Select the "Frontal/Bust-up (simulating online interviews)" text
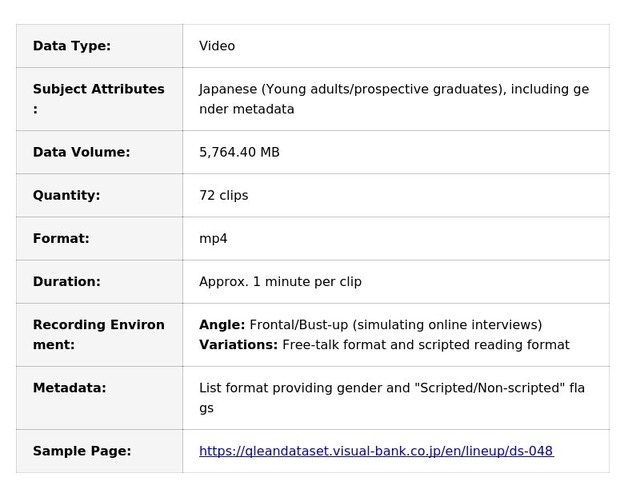640x497 pixels. 395,325
